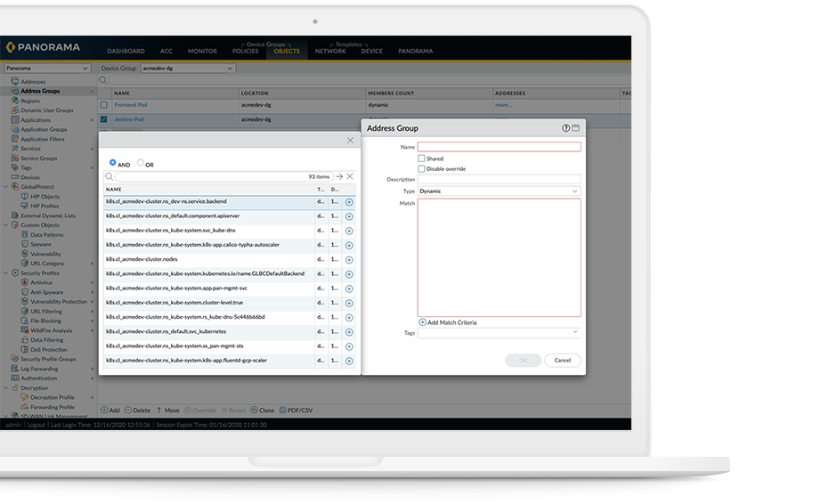The height and width of the screenshot is (504, 821).
Task: Click plus icon for acmedev-cluster.nodes row
Action: 349,260
